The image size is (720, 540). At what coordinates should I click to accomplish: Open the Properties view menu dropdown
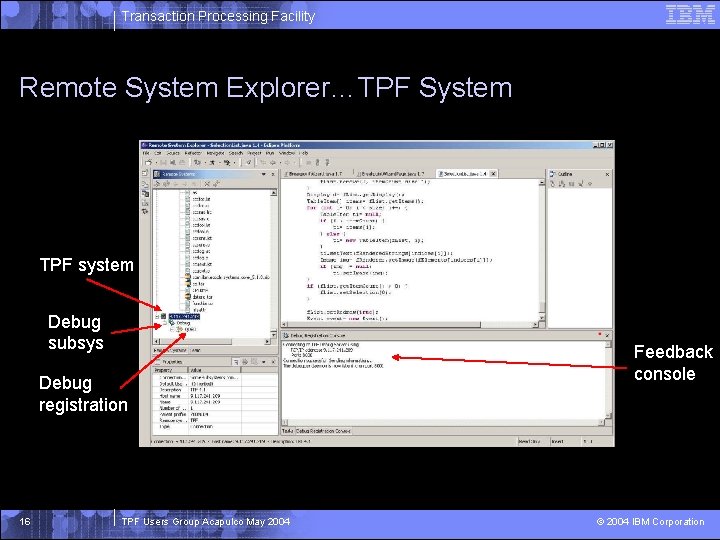pos(264,362)
